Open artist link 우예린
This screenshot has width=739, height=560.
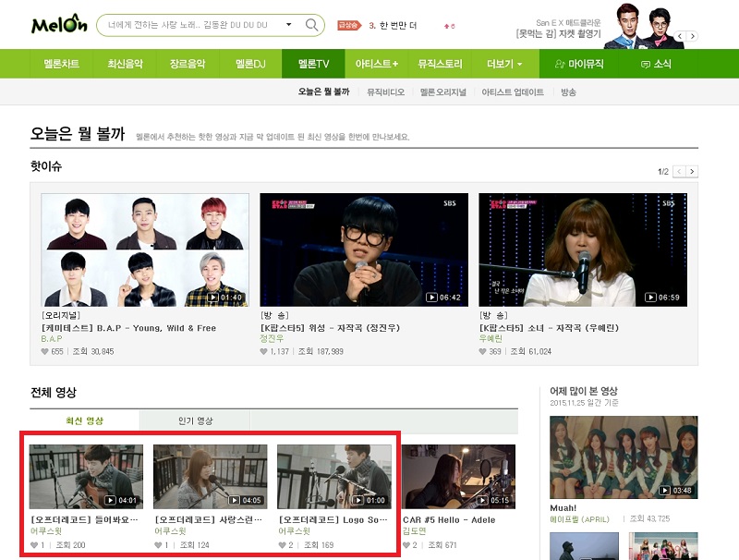point(491,338)
